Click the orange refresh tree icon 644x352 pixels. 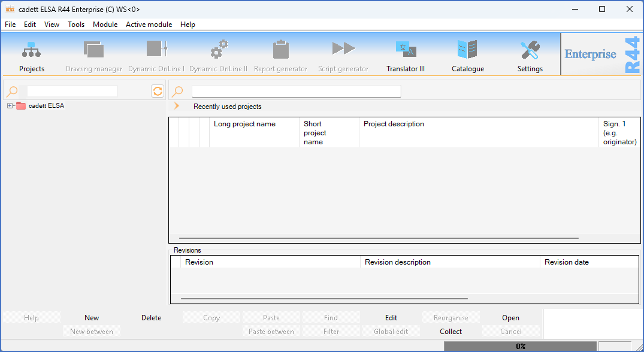click(x=158, y=91)
